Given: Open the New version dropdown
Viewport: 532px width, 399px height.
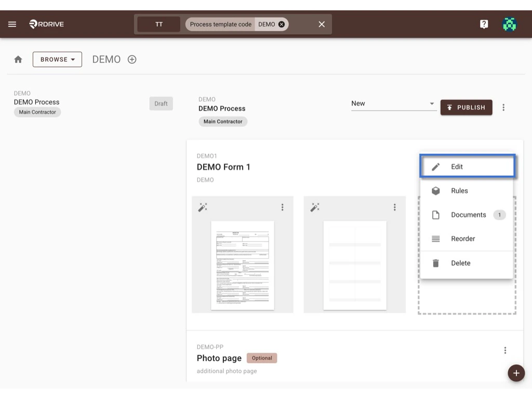Looking at the screenshot, I should coord(393,103).
